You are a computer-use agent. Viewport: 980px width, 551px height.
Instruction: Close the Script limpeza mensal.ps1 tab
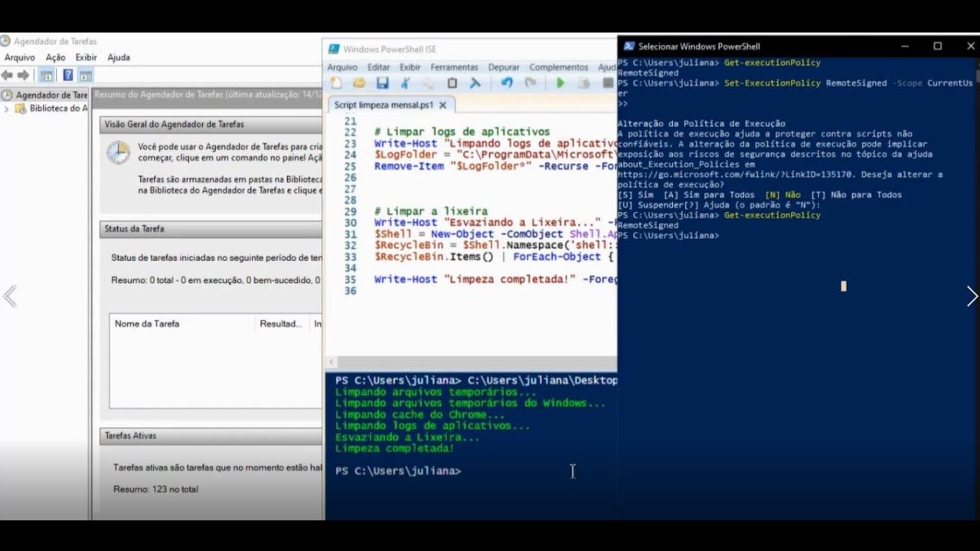443,105
